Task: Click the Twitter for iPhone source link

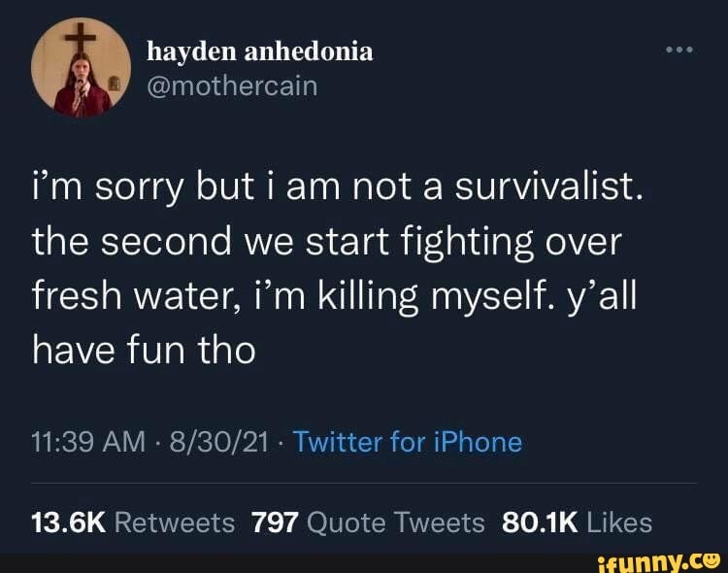Action: pos(408,442)
